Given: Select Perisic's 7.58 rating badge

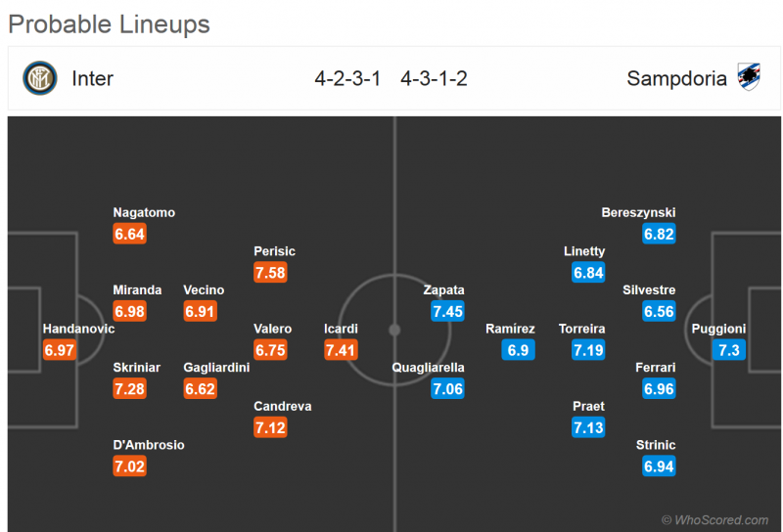Looking at the screenshot, I should coord(270,273).
